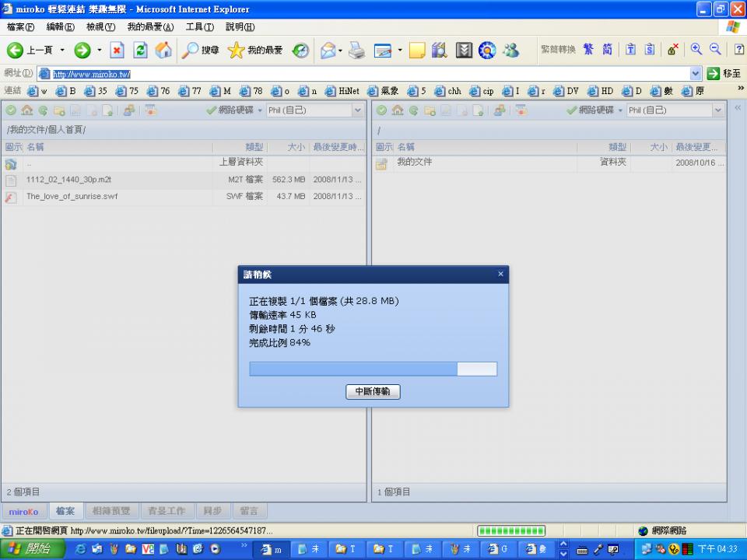Open the 工具(T) menu
Viewport: 747px width, 560px height.
(200, 27)
